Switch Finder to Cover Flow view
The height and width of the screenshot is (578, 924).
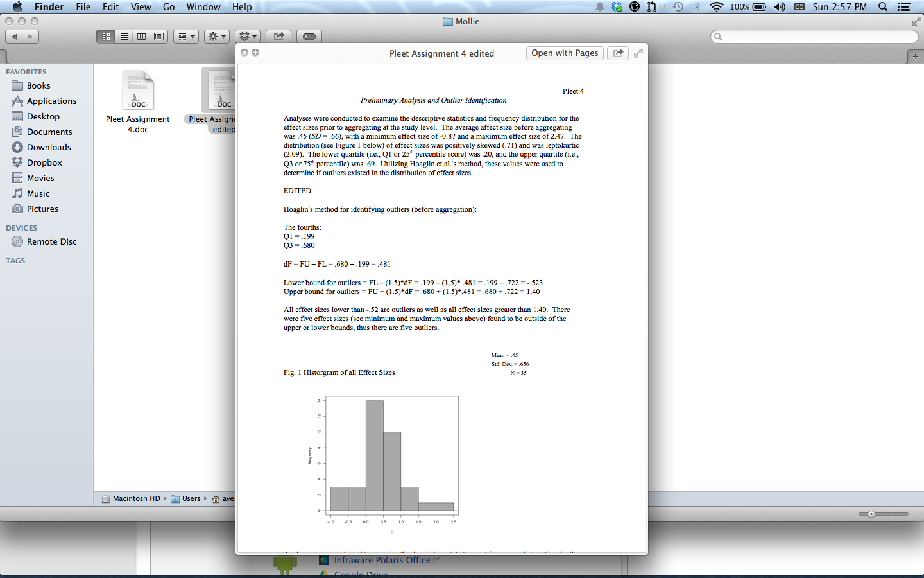point(158,37)
